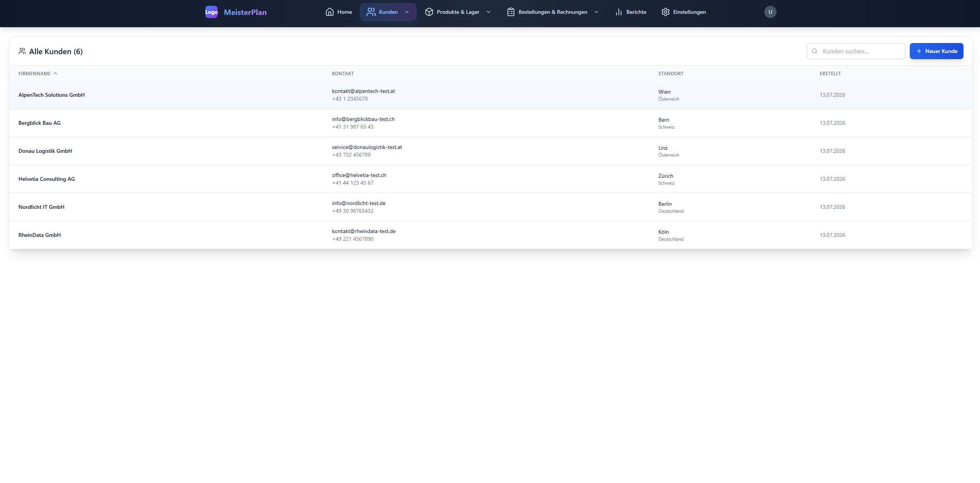Open Berichte menu item
Image resolution: width=980 pixels, height=483 pixels.
click(x=630, y=12)
